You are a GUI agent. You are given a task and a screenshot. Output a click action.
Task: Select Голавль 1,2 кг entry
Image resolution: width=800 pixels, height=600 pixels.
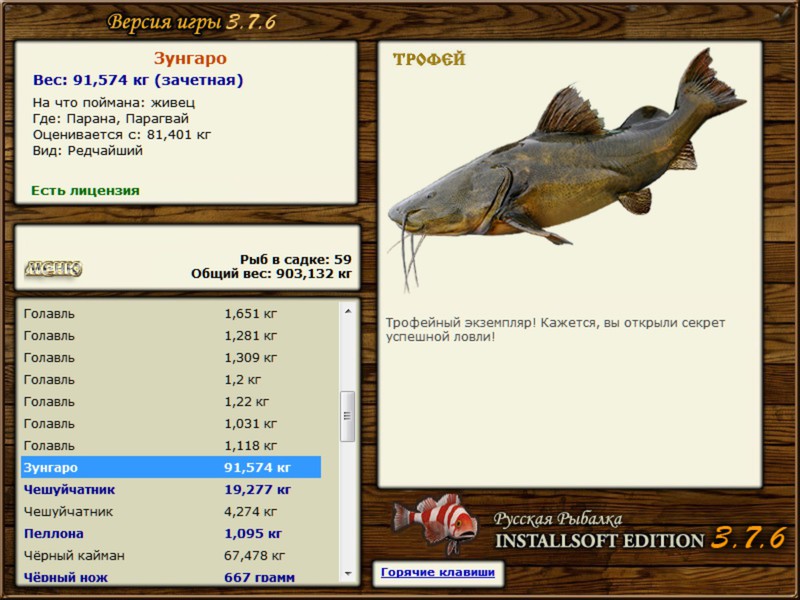(171, 380)
